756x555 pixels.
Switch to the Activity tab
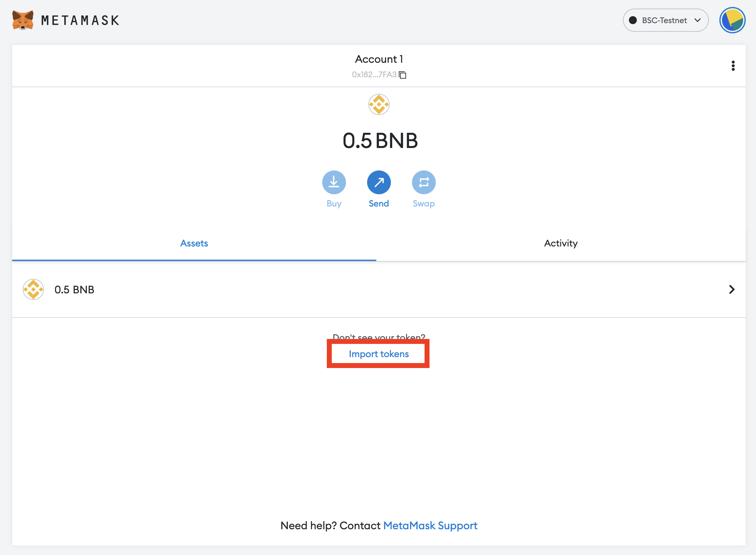[x=561, y=243]
